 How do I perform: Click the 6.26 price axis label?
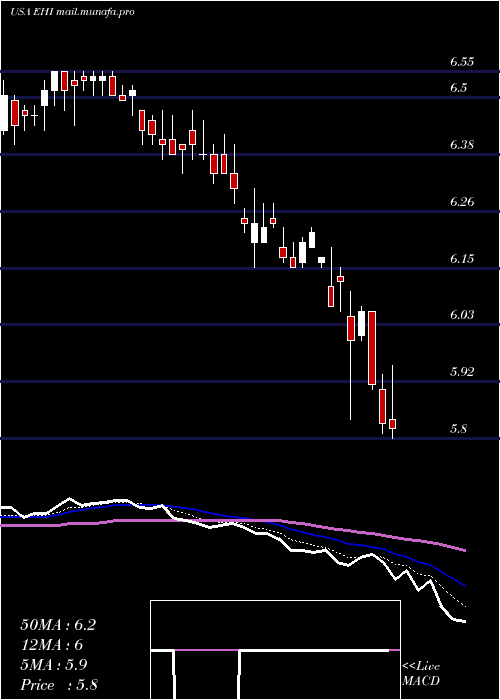[461, 202]
